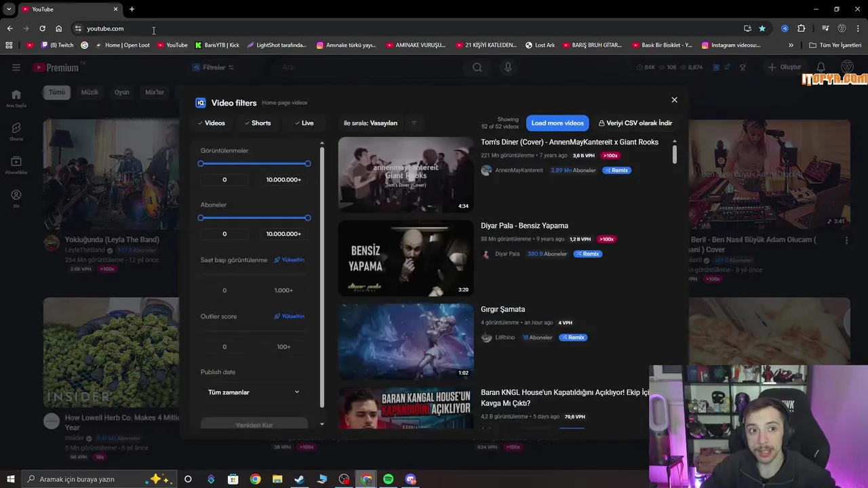The width and height of the screenshot is (868, 488).
Task: Open 'Home | Open Loot' bookmark
Action: (122, 45)
